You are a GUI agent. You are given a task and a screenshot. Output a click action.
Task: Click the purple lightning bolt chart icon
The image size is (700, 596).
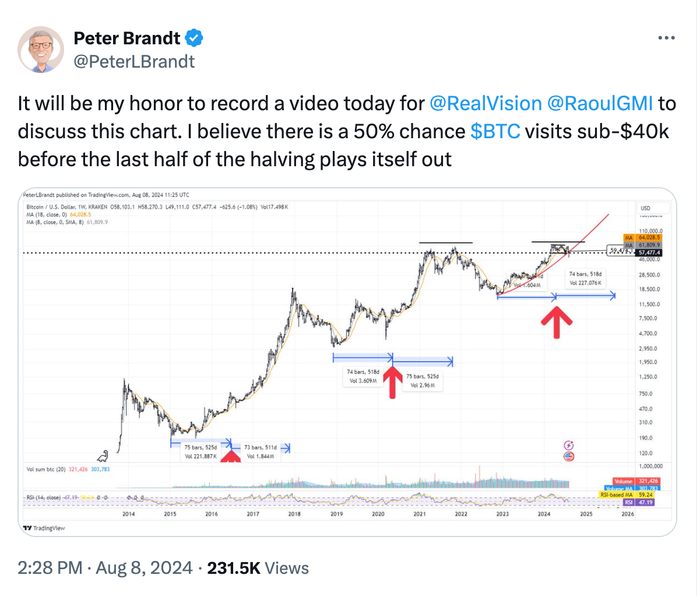click(x=569, y=445)
